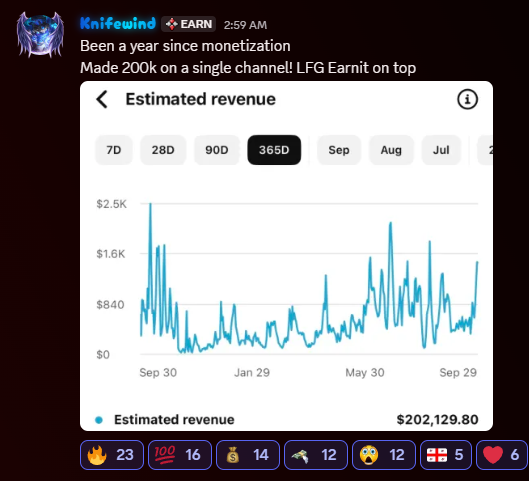Viewport: 529px width, 481px height.
Task: Click the $840 y-axis label
Action: tap(110, 305)
